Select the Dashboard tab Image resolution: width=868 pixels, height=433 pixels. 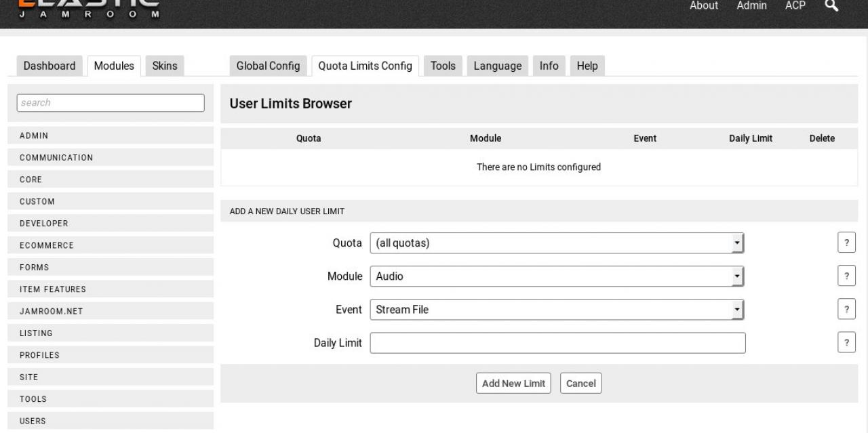coord(50,66)
